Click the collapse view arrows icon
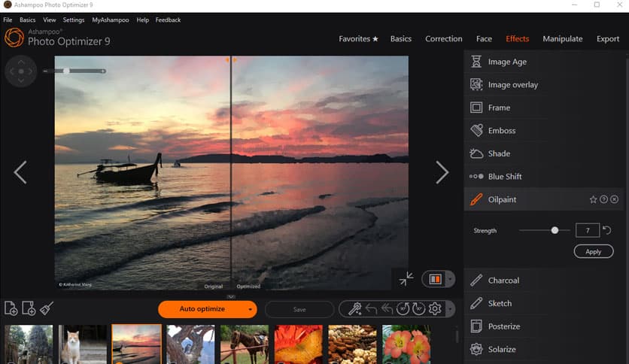629x364 pixels. click(x=406, y=278)
